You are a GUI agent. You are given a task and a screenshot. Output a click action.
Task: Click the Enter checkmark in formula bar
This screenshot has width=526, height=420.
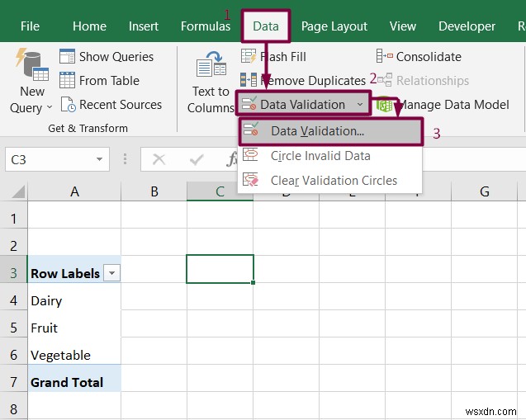[x=197, y=159]
